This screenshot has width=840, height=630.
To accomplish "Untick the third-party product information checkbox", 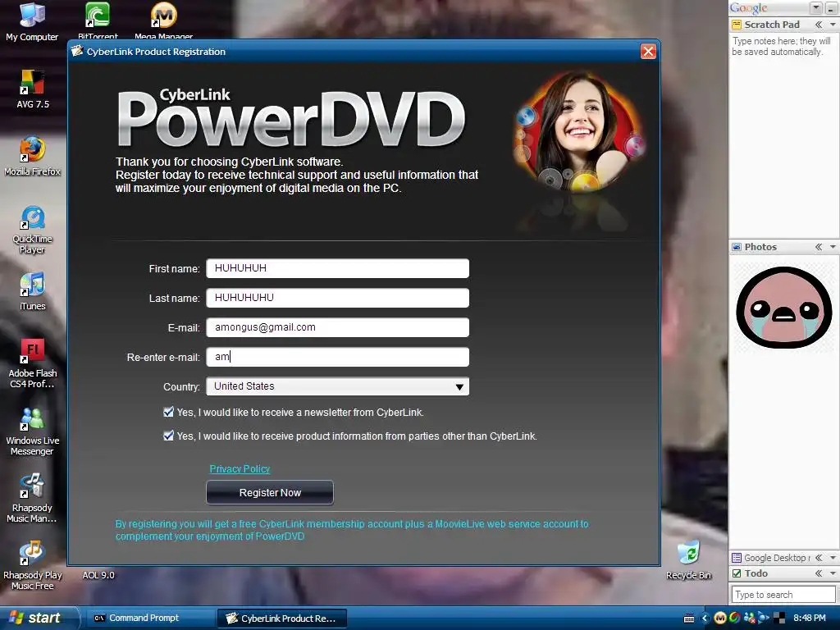I will coord(168,436).
